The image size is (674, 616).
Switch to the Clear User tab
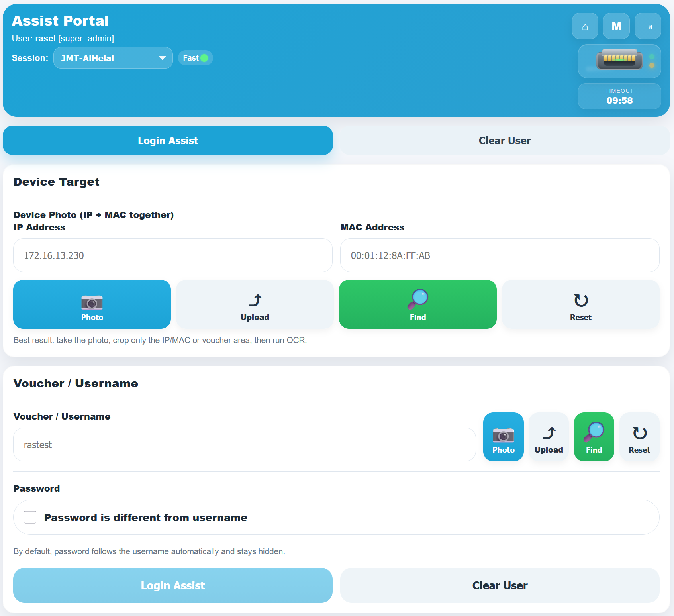pos(505,140)
